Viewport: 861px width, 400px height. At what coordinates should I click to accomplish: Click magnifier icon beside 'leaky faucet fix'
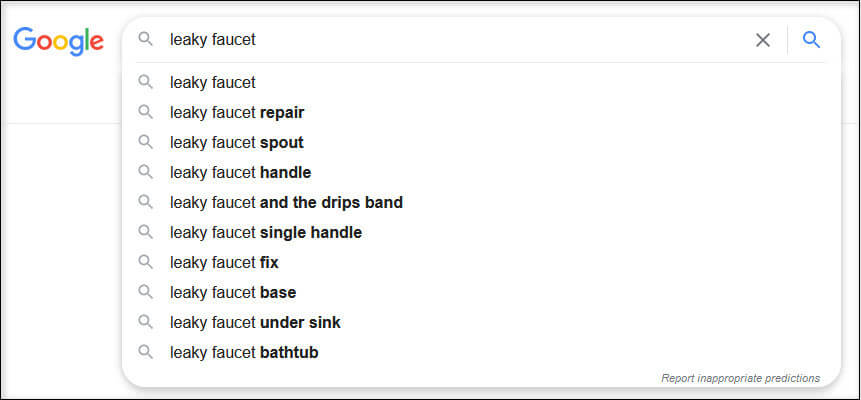coord(146,262)
